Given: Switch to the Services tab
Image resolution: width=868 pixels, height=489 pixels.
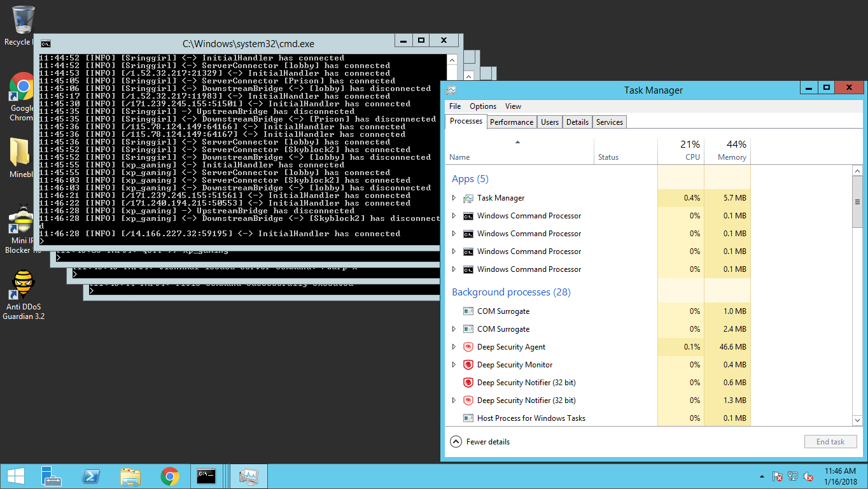Looking at the screenshot, I should coord(609,122).
